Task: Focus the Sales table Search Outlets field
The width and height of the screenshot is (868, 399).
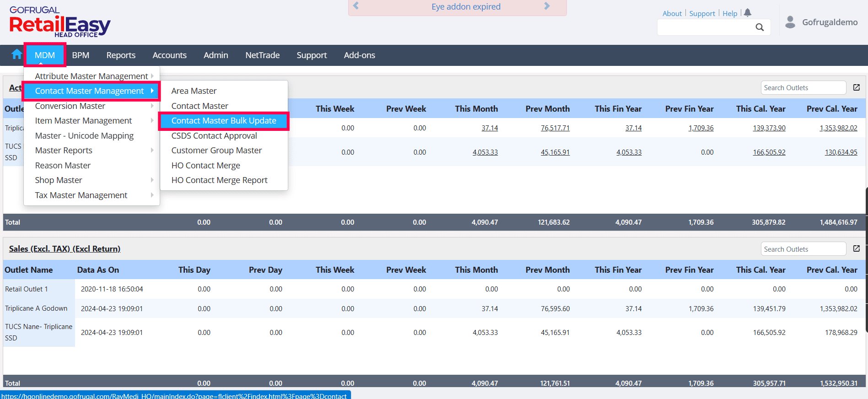Action: coord(803,249)
